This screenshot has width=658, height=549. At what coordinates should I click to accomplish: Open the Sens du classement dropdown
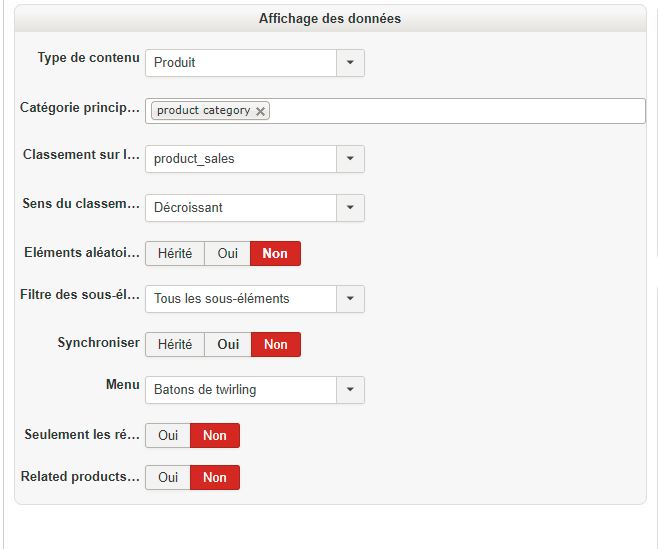(350, 207)
